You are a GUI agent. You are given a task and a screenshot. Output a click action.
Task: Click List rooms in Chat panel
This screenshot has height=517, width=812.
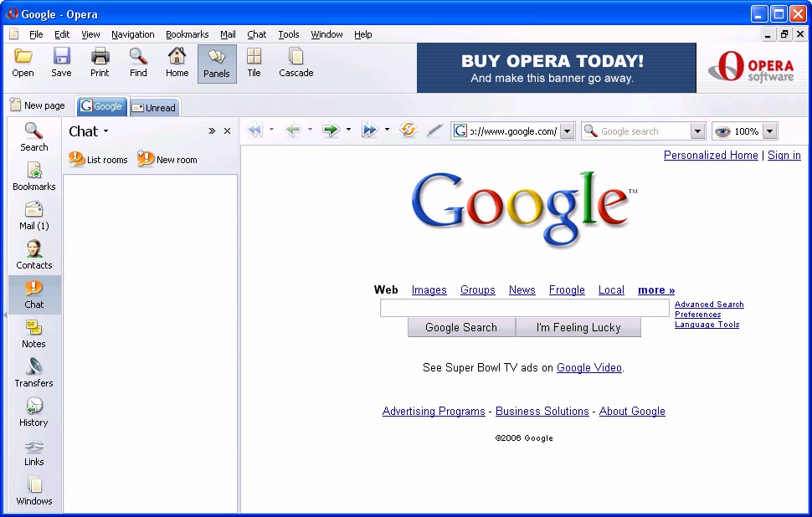[98, 159]
